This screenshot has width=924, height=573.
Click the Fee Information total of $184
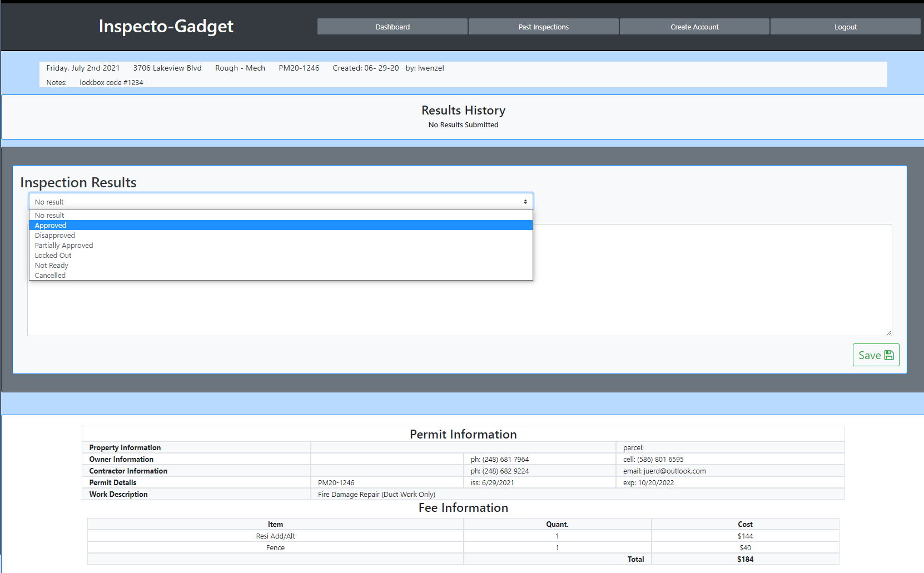745,559
